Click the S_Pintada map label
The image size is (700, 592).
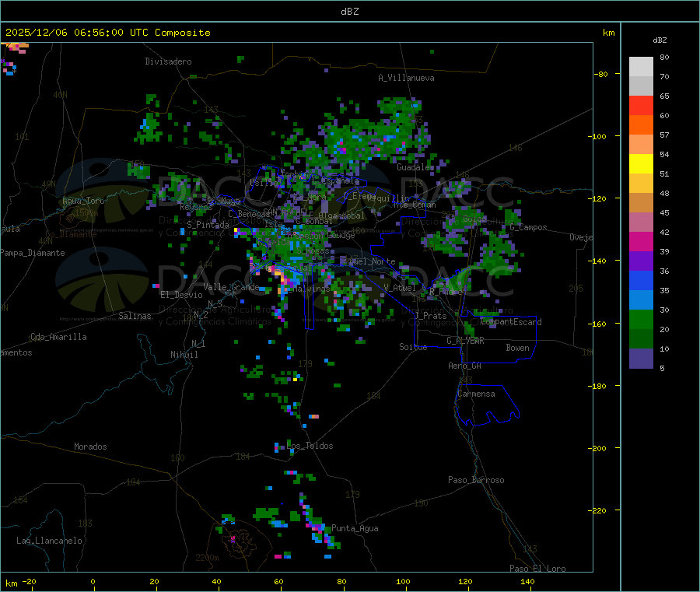click(x=208, y=225)
